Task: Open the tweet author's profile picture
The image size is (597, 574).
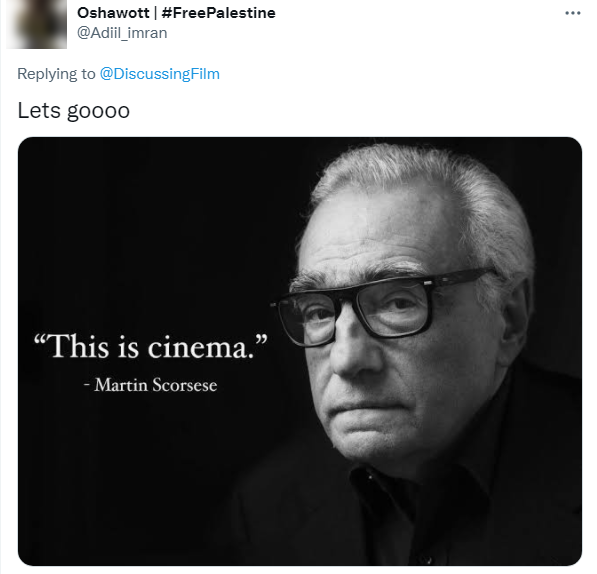Action: coord(37,24)
